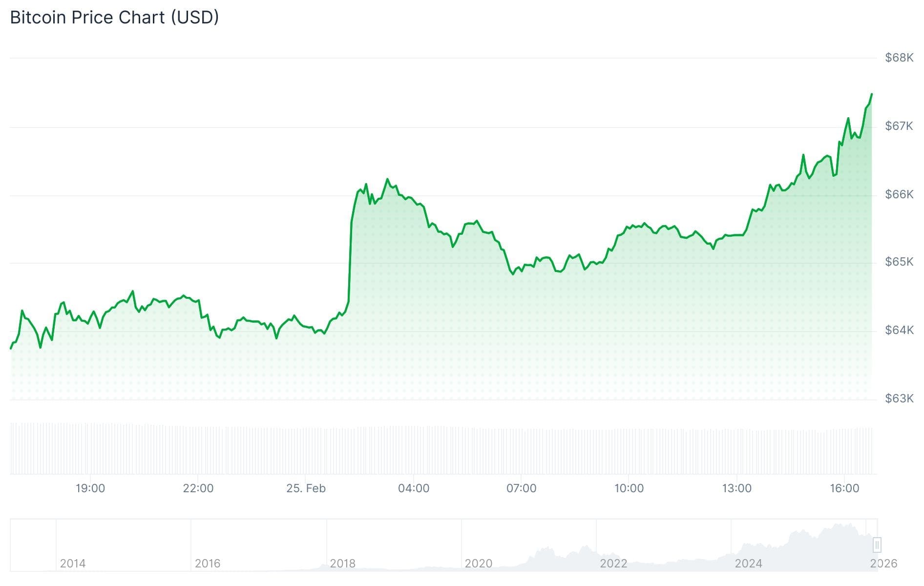This screenshot has height=586, width=924.
Task: Click the 2014 label in the range navigator
Action: [73, 564]
